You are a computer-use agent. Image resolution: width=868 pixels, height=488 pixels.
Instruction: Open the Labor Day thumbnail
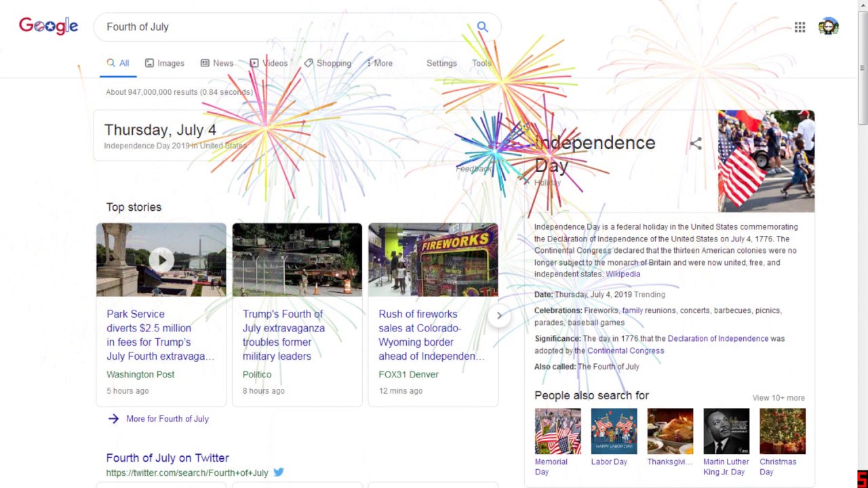(x=614, y=431)
